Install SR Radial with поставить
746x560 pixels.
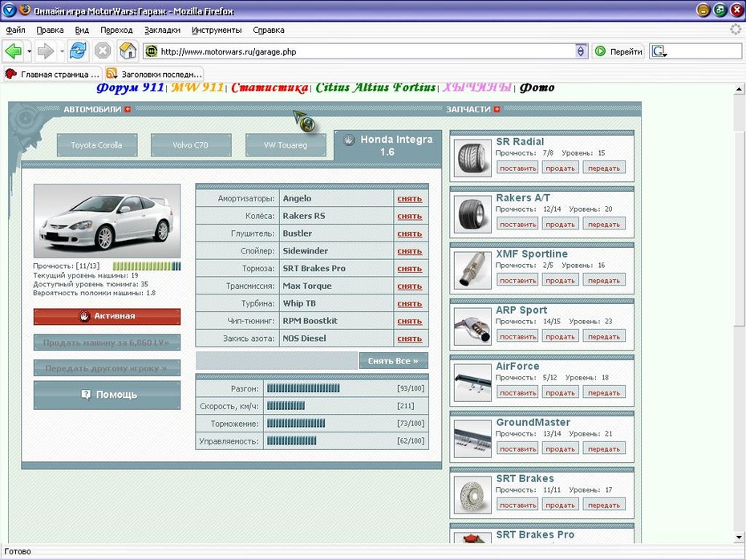518,168
